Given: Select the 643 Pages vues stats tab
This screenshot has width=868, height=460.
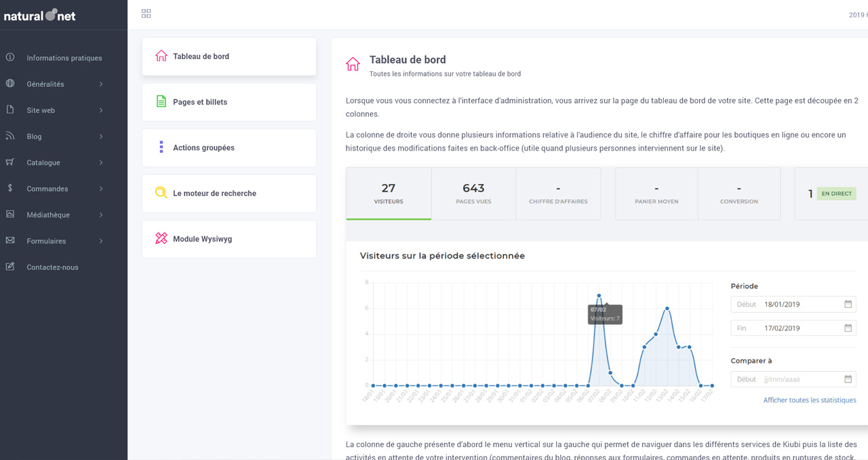Looking at the screenshot, I should [x=473, y=193].
